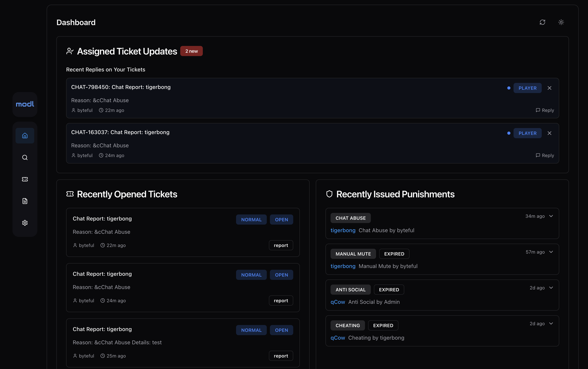Expand the Cheating punishment entry
The image size is (588, 369).
[x=551, y=324]
